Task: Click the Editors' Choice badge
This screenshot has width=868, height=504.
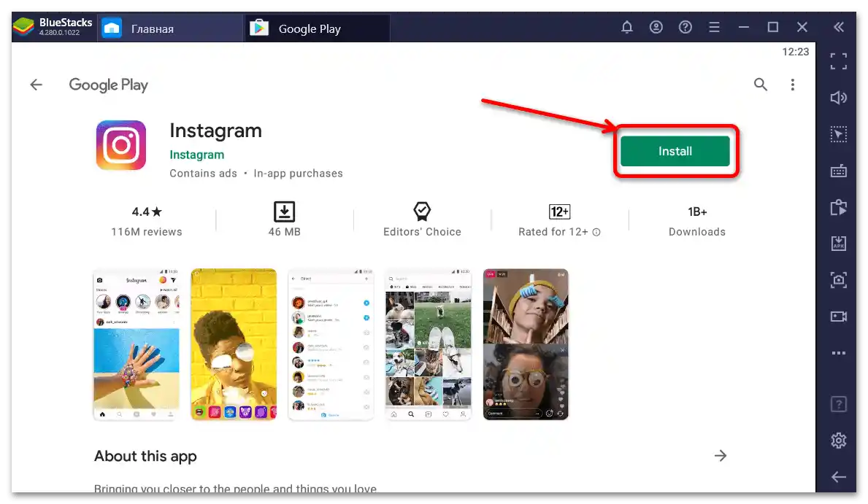Action: 423,220
